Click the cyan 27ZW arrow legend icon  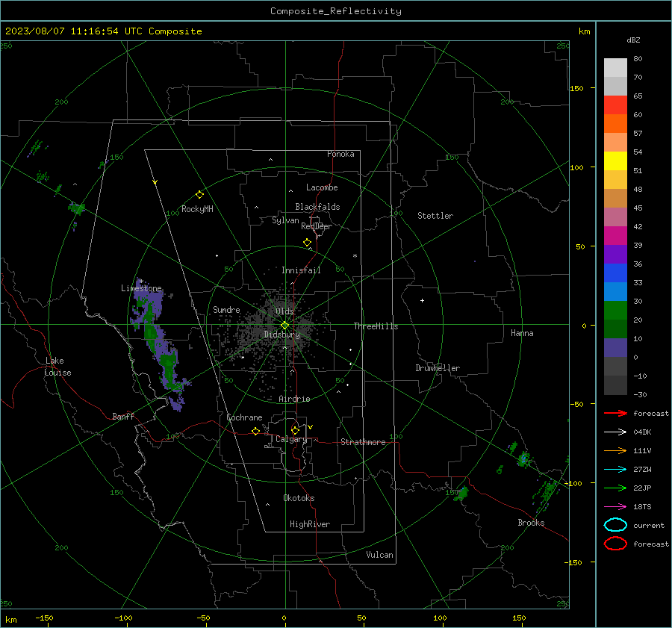(615, 470)
